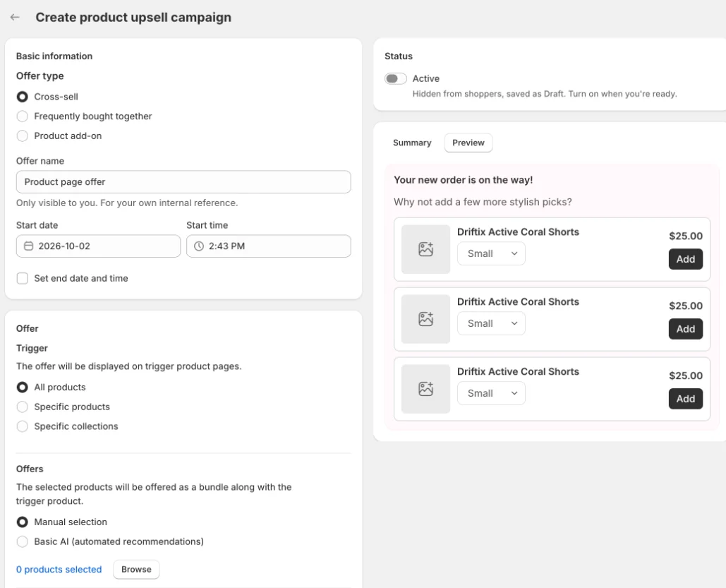
Task: Choose All products trigger option
Action: click(23, 387)
